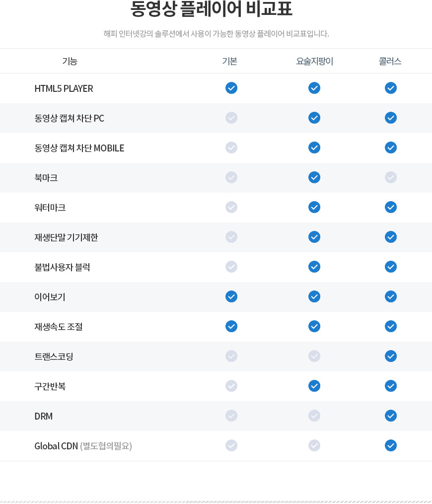The image size is (432, 504).
Task: Select the 워터마크 check under 요술지팡이
Action: pos(314,208)
